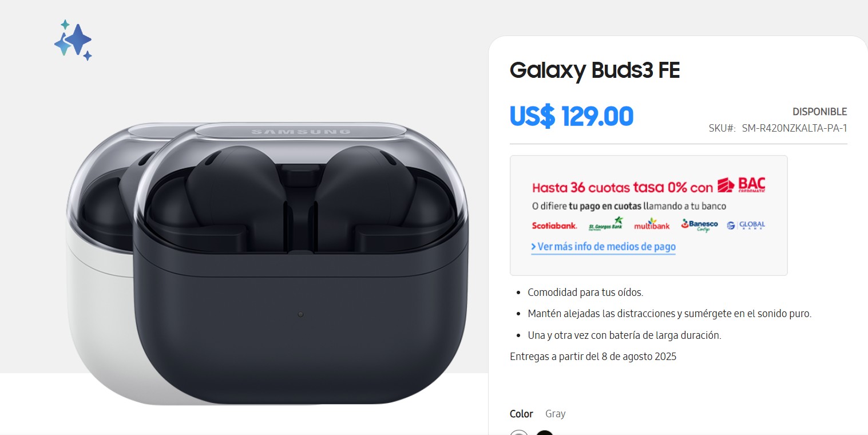Screen dimensions: 868x435
Task: Choose the black color swatch
Action: (x=545, y=432)
